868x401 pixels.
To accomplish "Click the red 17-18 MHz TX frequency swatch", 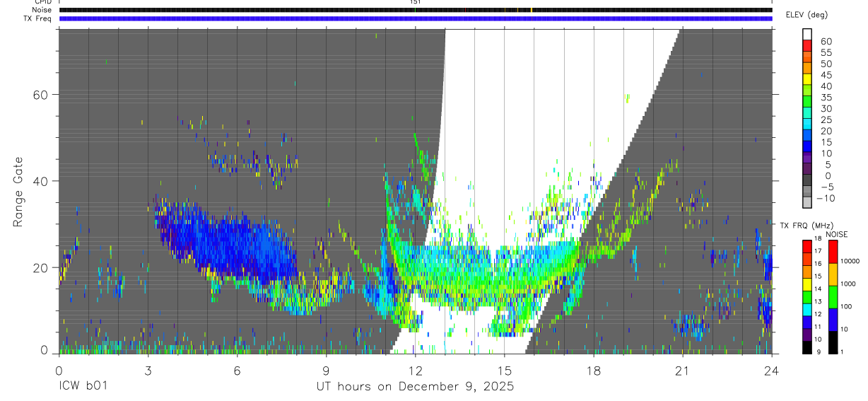I will point(807,247).
